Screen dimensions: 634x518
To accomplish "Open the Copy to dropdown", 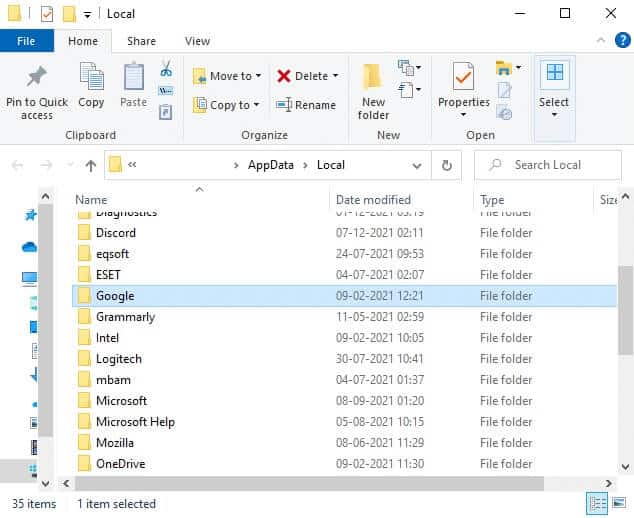I will tap(256, 105).
